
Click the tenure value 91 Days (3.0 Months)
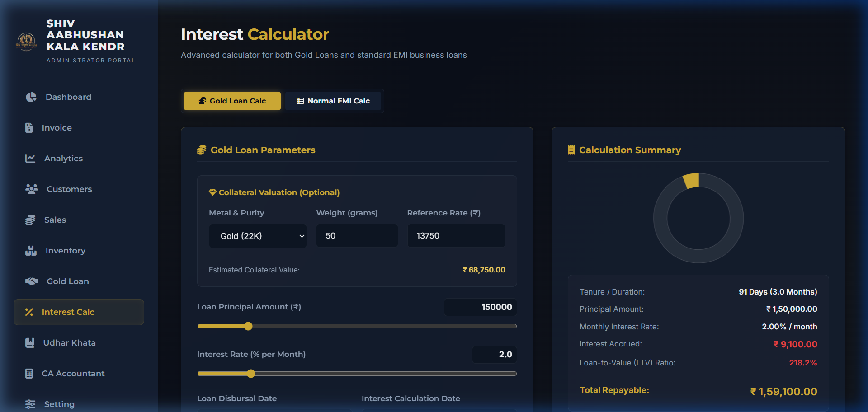coord(778,292)
